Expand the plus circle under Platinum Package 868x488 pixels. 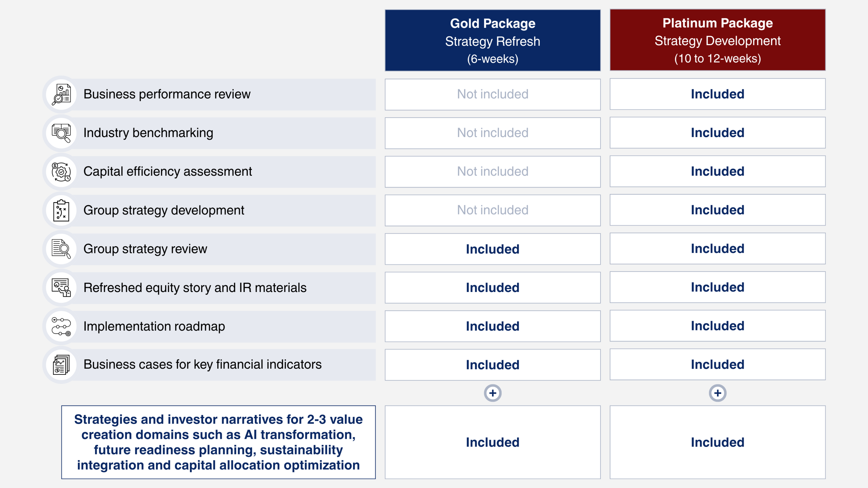pyautogui.click(x=717, y=393)
